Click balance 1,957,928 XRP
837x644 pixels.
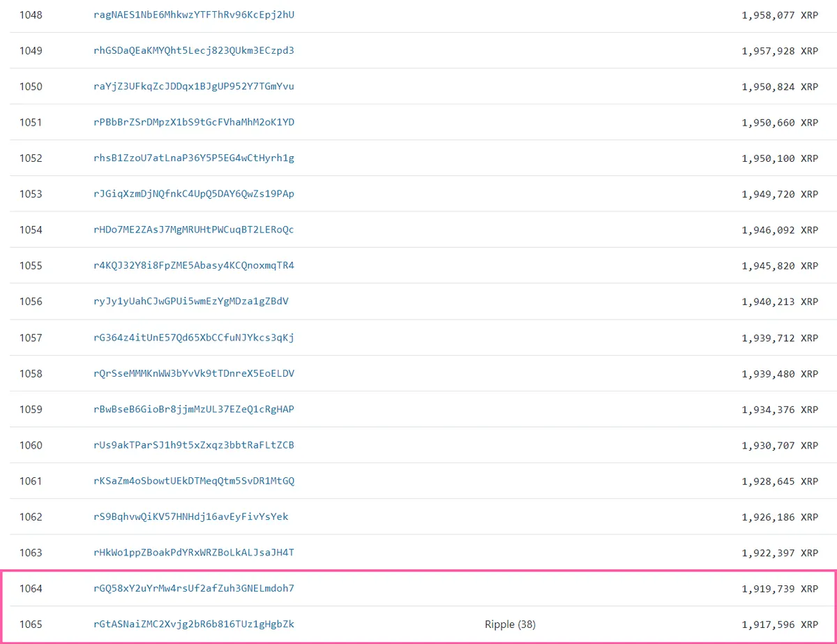point(780,50)
